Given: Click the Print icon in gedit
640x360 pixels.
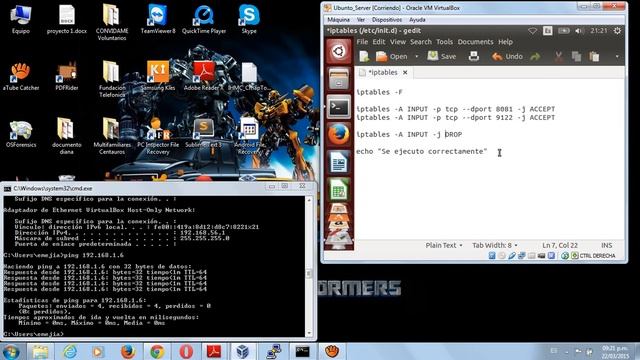Looking at the screenshot, I should (x=473, y=56).
